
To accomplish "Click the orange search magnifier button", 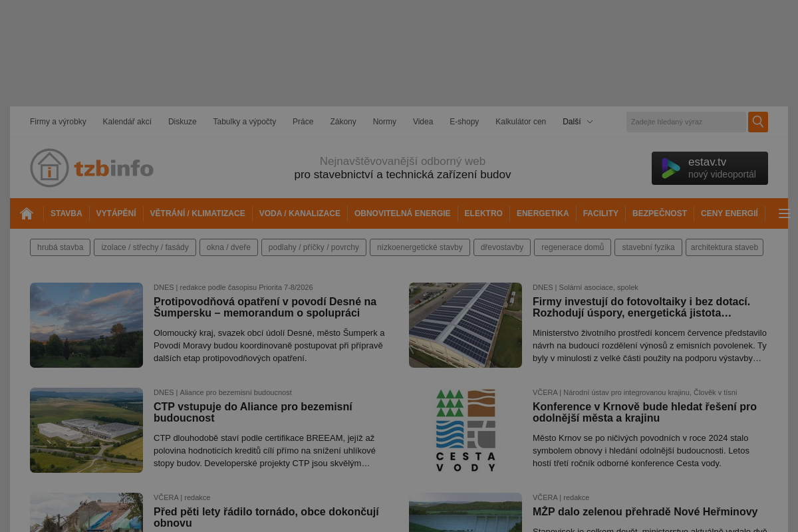I will tap(758, 122).
